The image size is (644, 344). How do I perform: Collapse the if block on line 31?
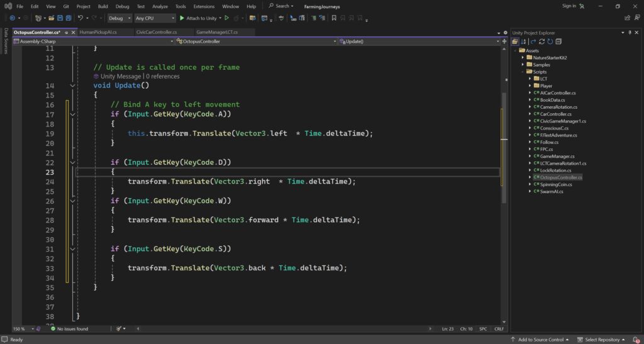pyautogui.click(x=73, y=249)
